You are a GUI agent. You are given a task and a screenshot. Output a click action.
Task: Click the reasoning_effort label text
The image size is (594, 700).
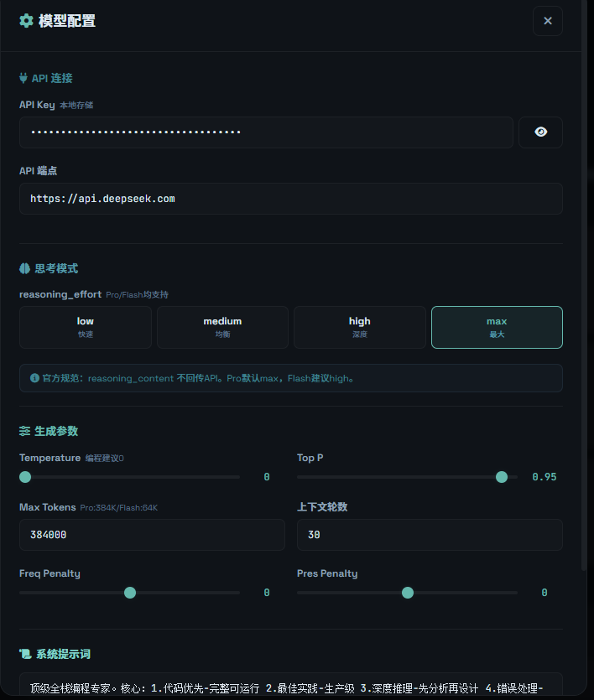pyautogui.click(x=60, y=294)
